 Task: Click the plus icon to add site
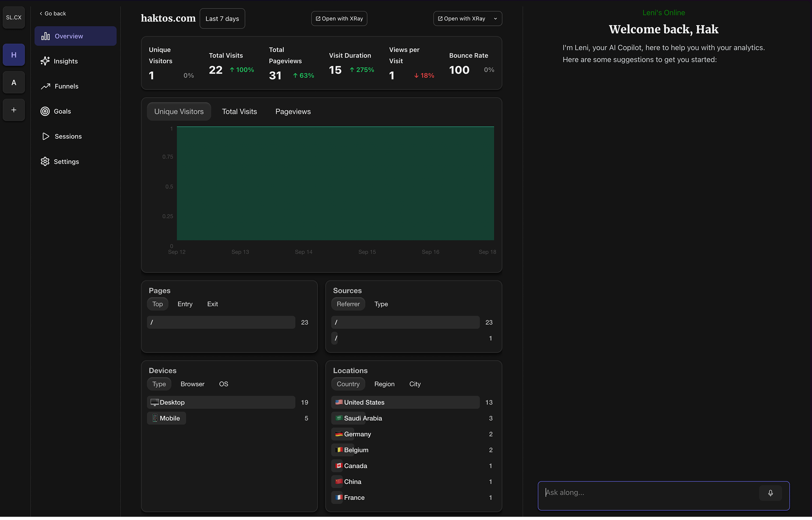pyautogui.click(x=14, y=110)
